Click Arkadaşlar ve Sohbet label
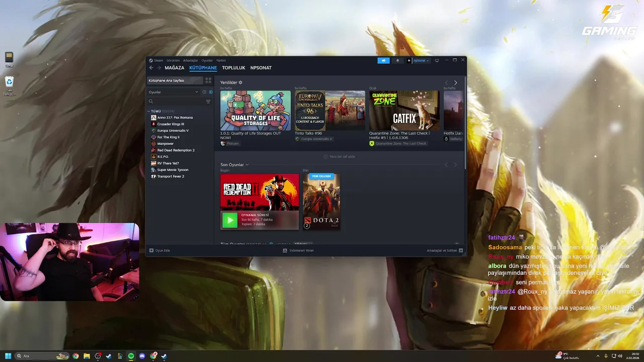The height and width of the screenshot is (362, 644). [442, 250]
